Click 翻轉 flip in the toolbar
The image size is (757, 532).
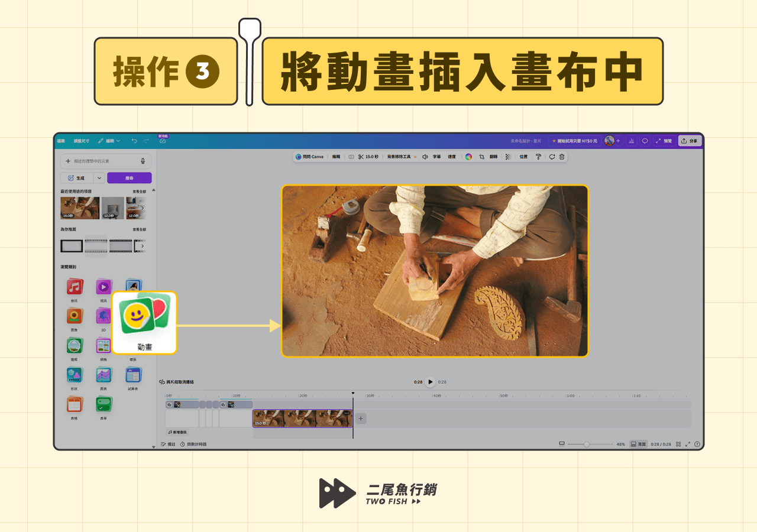(494, 157)
